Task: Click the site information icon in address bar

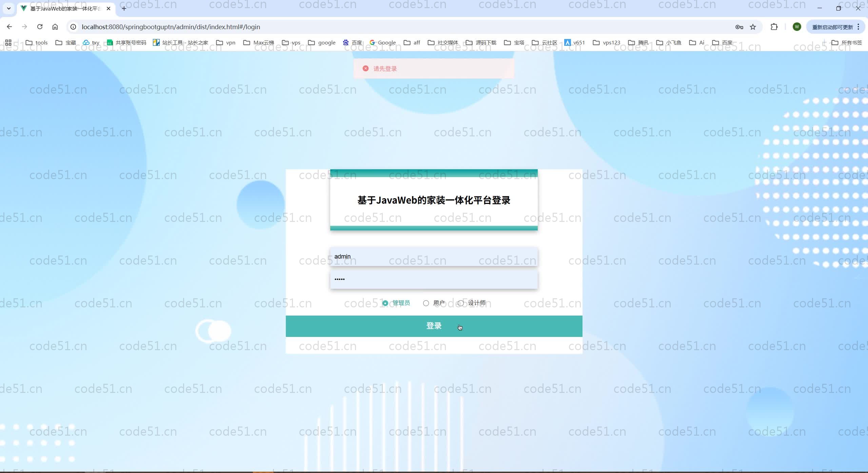Action: pos(73,27)
